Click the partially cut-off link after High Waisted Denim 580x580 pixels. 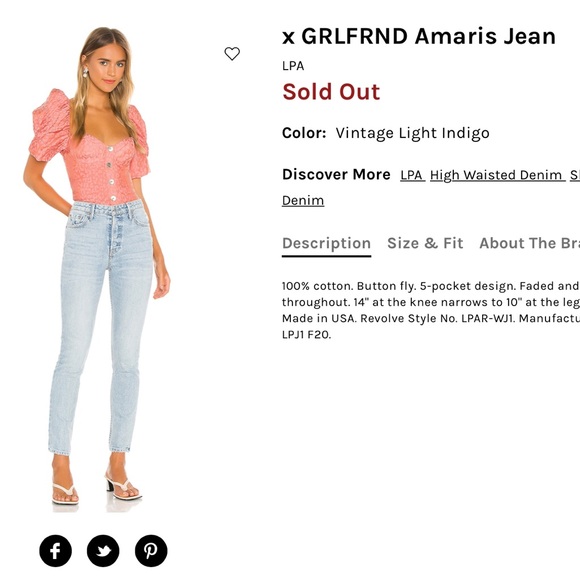(575, 175)
